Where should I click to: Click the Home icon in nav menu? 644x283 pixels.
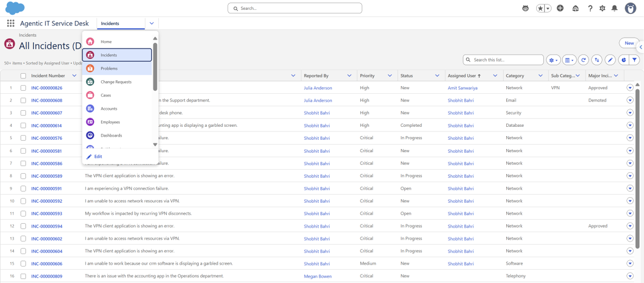(x=90, y=42)
